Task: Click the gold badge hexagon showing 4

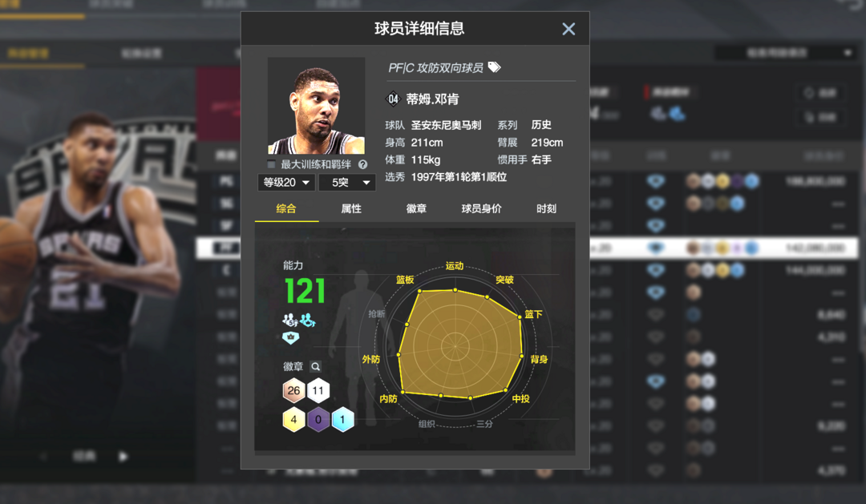Action: (293, 420)
